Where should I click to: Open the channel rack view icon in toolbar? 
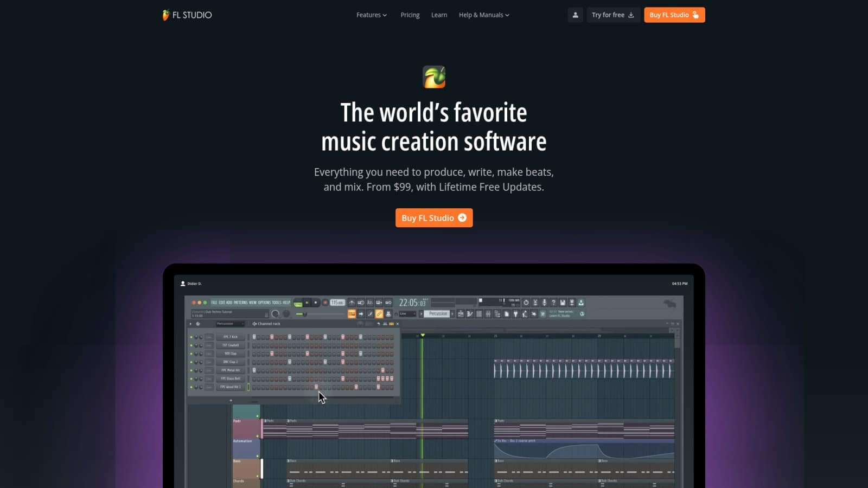click(x=479, y=314)
